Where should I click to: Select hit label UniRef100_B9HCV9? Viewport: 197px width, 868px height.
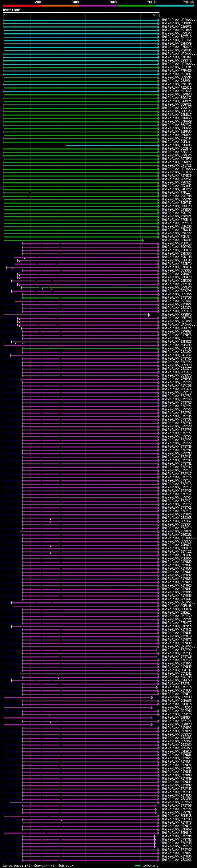[177, 43]
